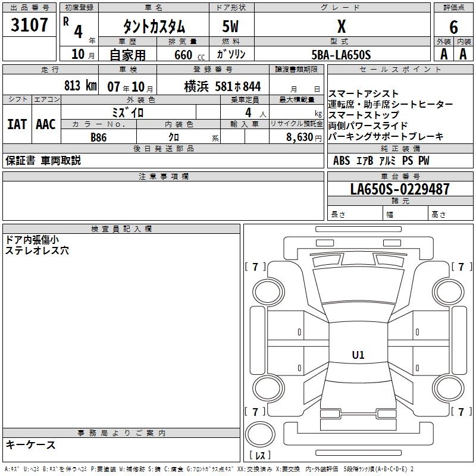The width and height of the screenshot is (476, 476).
Task: Select the upper-right [7] tire tread label
Action: click(x=461, y=267)
